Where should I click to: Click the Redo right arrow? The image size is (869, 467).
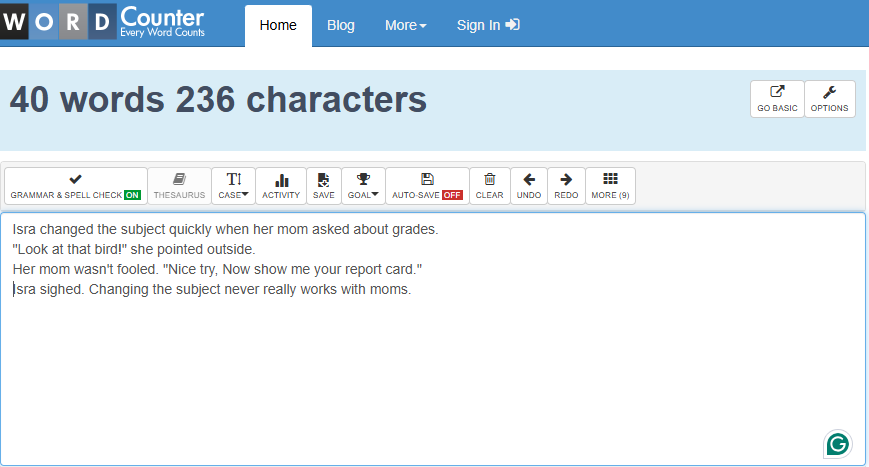pos(566,179)
